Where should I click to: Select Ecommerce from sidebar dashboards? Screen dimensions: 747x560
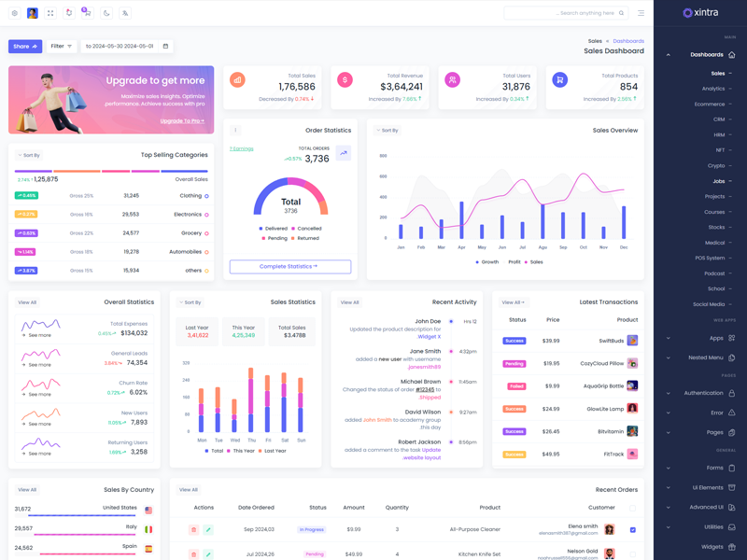pos(711,104)
